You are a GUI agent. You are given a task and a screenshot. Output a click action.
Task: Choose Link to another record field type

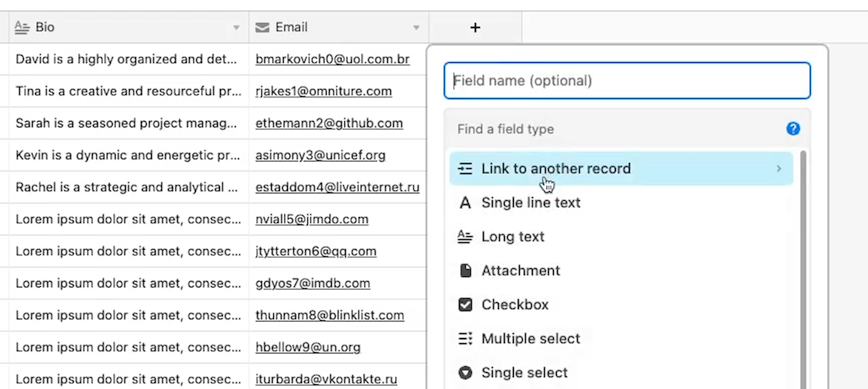pyautogui.click(x=621, y=168)
